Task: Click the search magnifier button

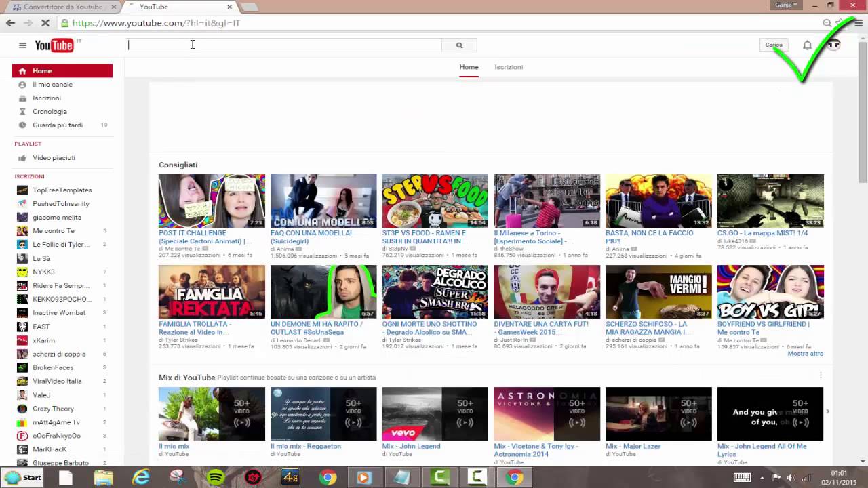Action: pyautogui.click(x=459, y=45)
